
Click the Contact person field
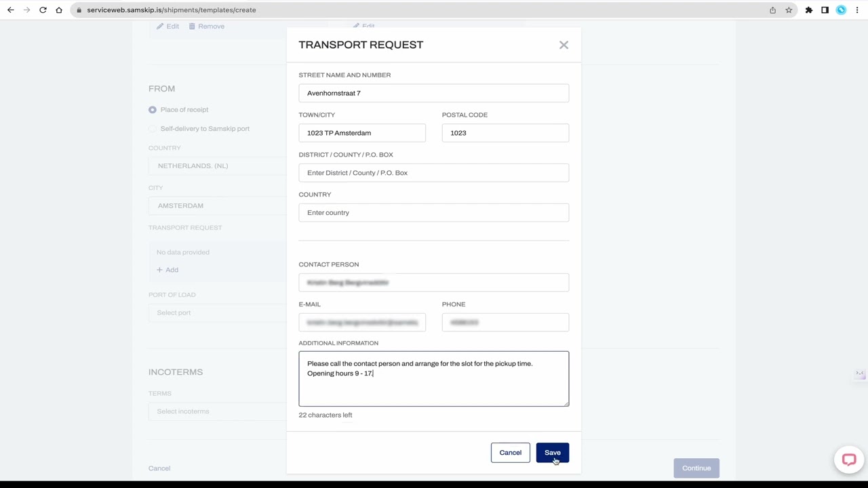[434, 283]
